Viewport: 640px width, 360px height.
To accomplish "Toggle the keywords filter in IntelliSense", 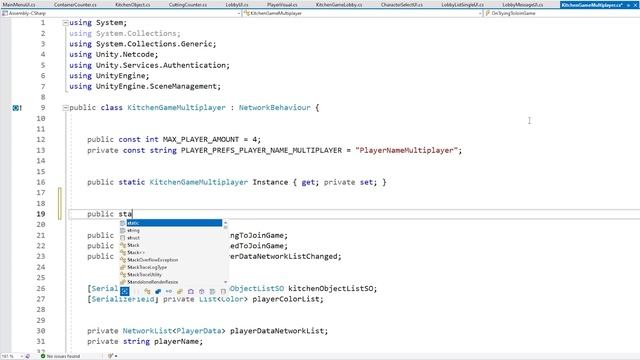I will (x=212, y=291).
